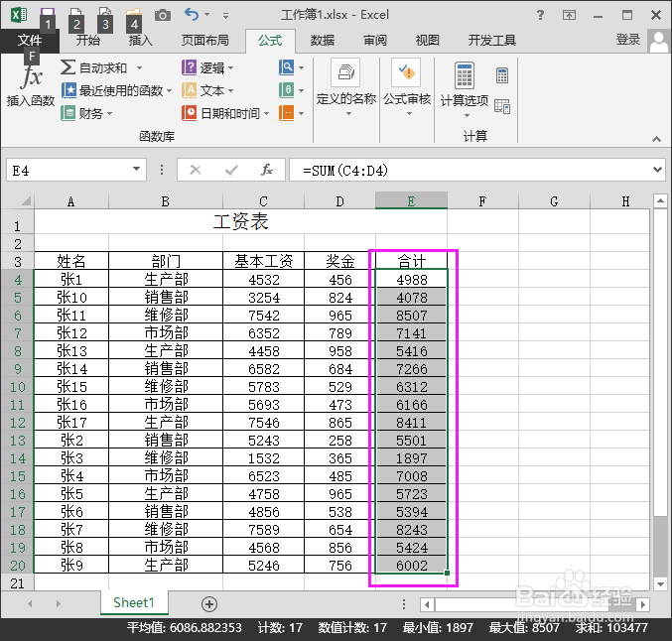
Task: Click the Calculate Sheet icon
Action: click(x=502, y=106)
